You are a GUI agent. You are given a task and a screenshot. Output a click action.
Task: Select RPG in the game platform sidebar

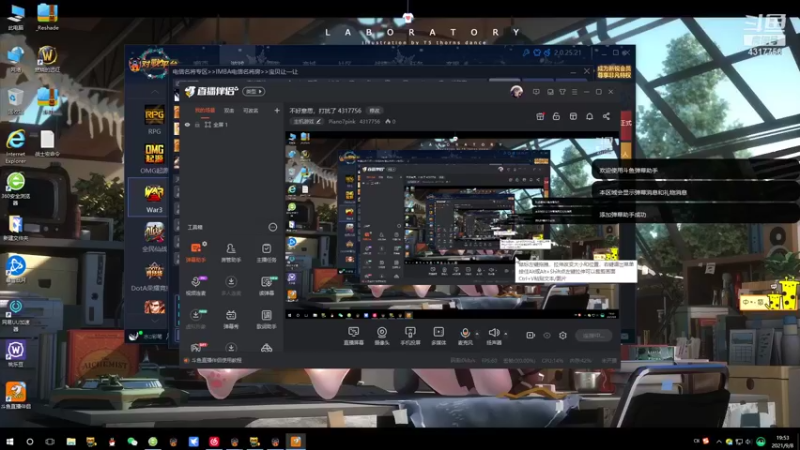[154, 120]
